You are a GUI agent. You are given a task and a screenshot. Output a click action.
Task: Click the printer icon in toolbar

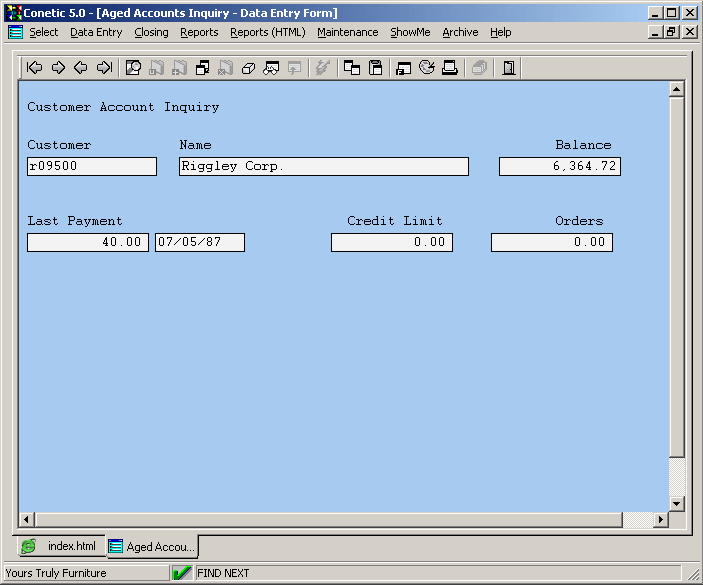tap(450, 68)
